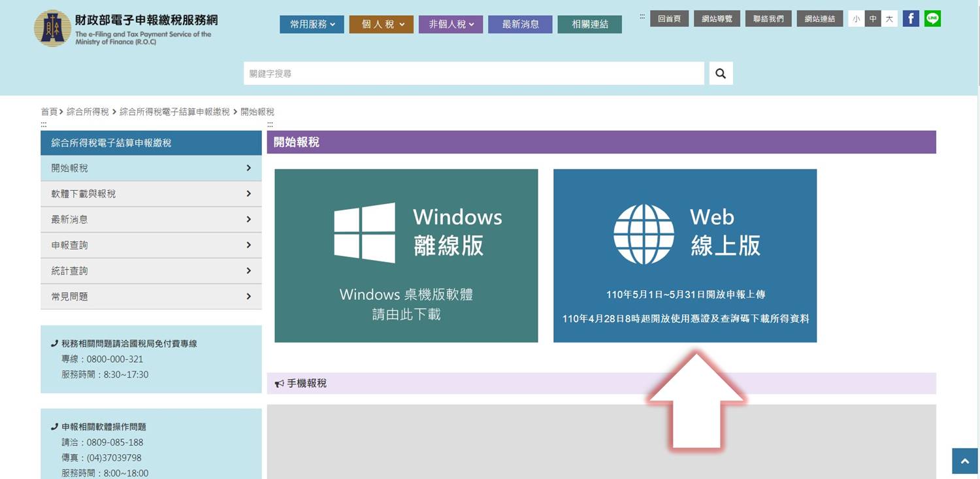This screenshot has width=980, height=479.
Task: Click 110年5月1日~5月31日開放申報上傳 text
Action: tap(685, 295)
